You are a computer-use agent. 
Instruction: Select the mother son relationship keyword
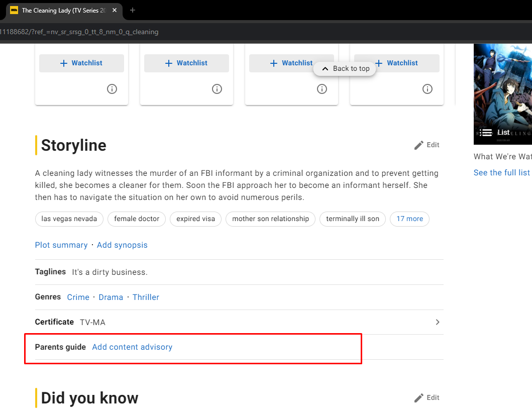270,219
